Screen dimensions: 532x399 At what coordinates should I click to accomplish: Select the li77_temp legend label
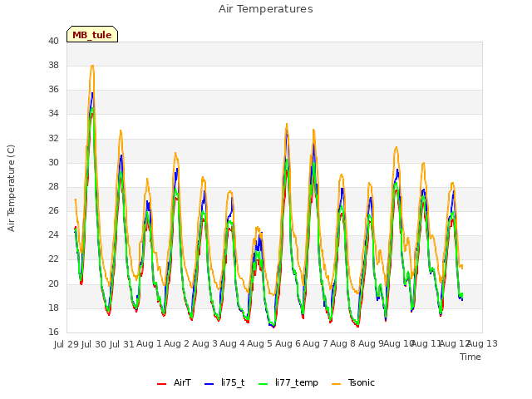(297, 382)
